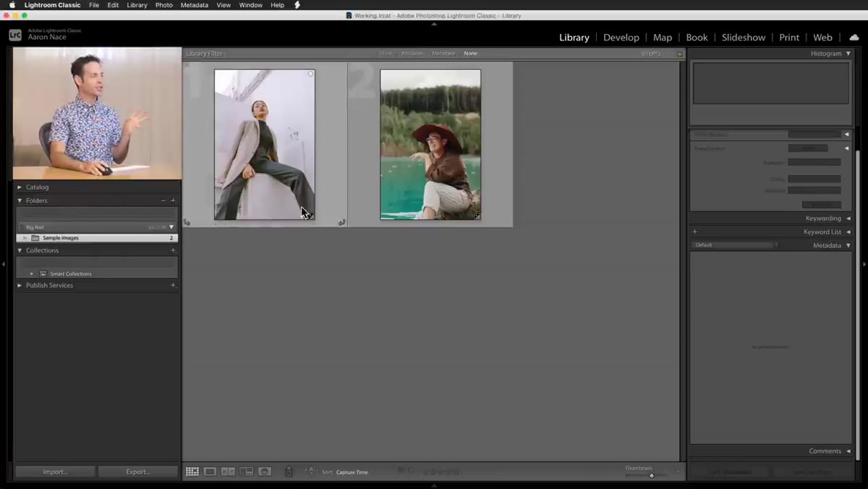This screenshot has height=489, width=868.
Task: Open the Sort Capture Time dropdown
Action: click(352, 472)
